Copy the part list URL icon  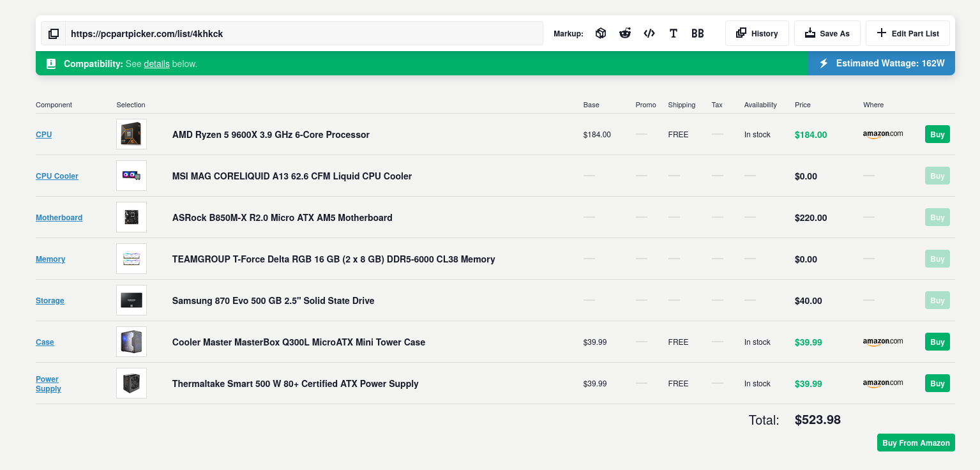54,34
